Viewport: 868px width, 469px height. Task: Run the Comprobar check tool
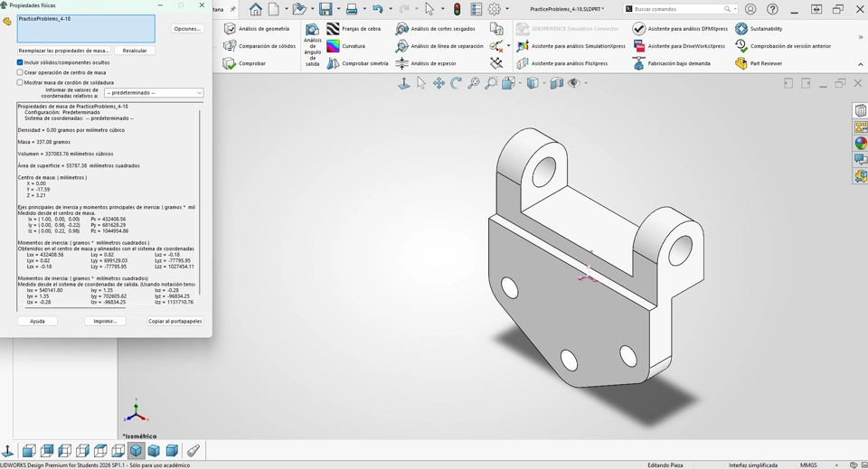pos(245,63)
